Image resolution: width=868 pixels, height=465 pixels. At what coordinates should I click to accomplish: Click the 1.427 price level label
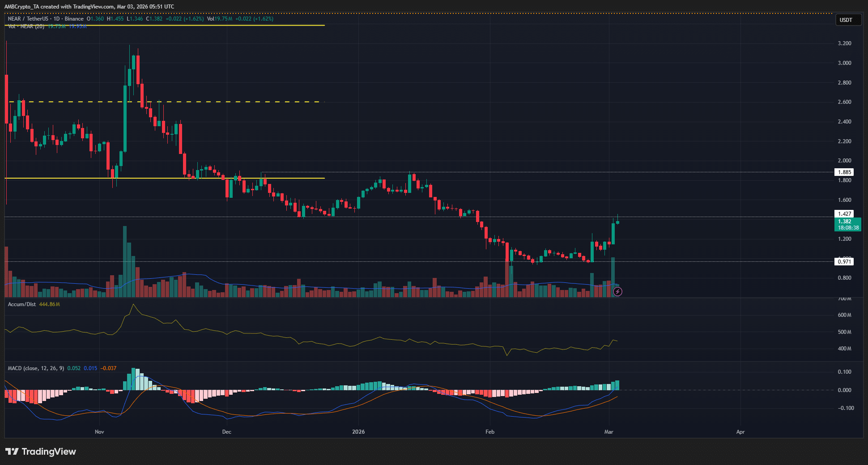(x=844, y=214)
